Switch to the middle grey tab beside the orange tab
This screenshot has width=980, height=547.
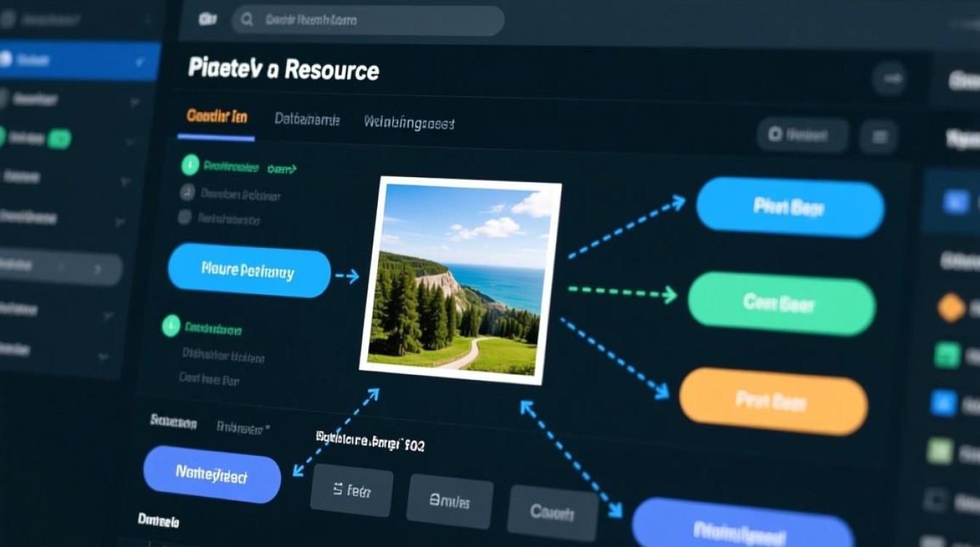(307, 120)
